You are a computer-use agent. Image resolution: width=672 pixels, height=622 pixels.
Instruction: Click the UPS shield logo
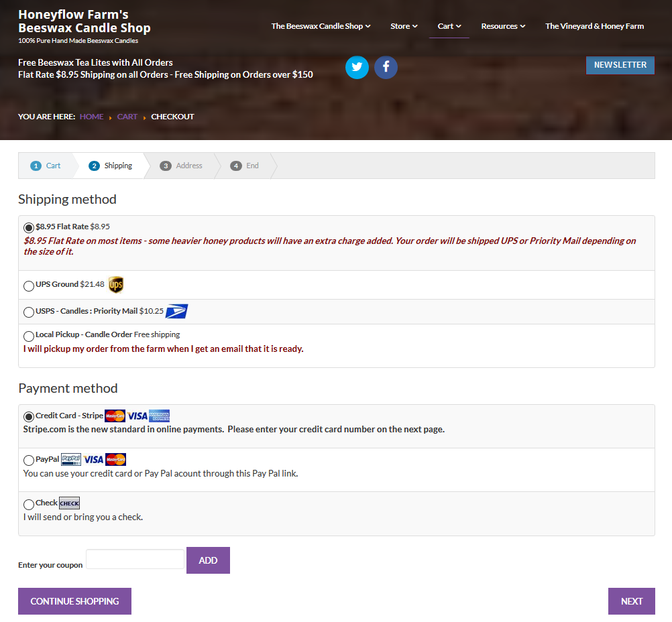(116, 285)
